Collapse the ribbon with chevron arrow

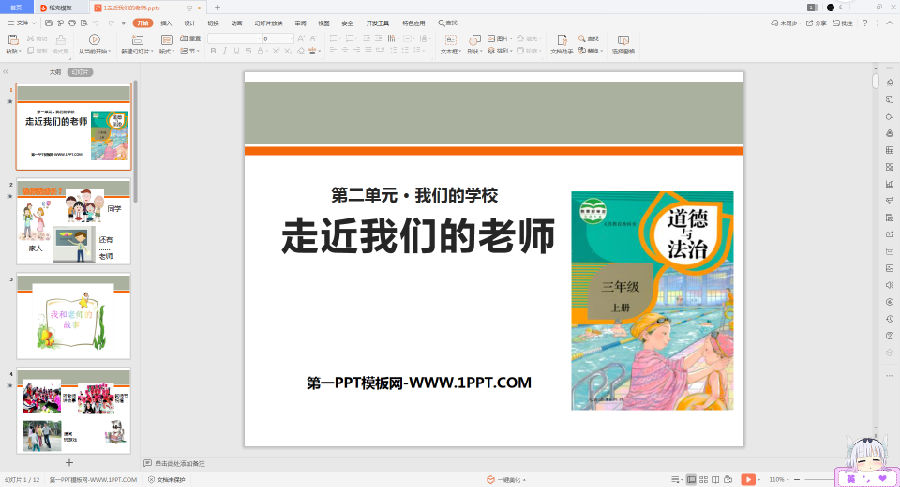(x=890, y=23)
